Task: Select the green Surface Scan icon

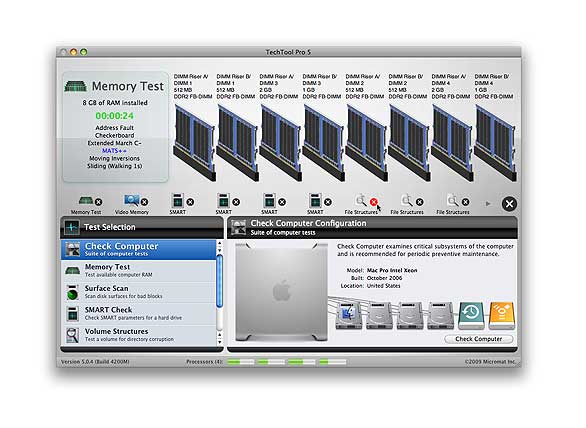Action: pyautogui.click(x=72, y=292)
